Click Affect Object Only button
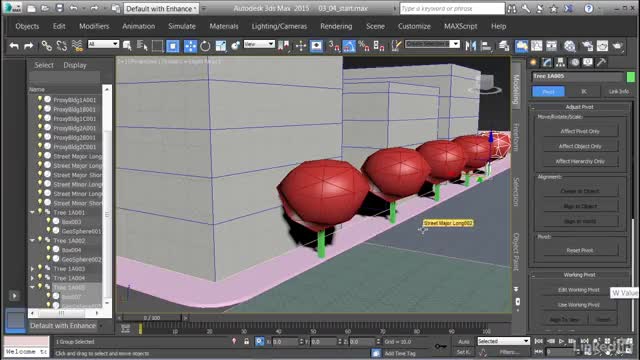 580,146
